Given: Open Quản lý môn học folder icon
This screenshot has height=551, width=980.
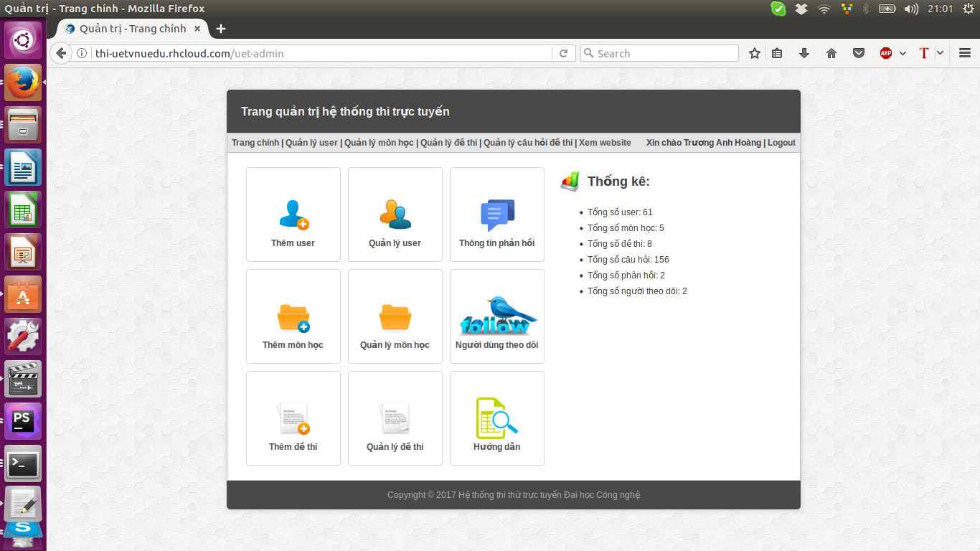Looking at the screenshot, I should 395,316.
